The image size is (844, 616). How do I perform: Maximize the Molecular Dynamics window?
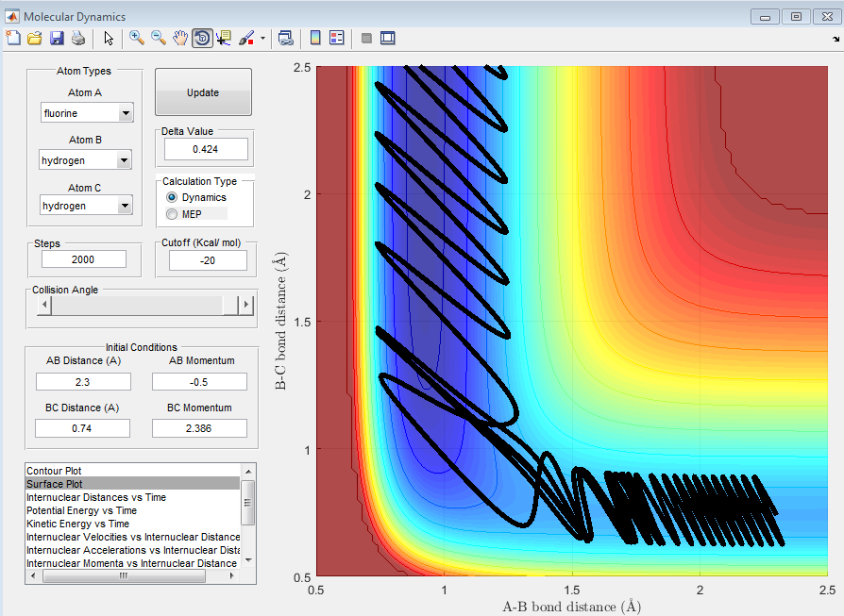(796, 17)
